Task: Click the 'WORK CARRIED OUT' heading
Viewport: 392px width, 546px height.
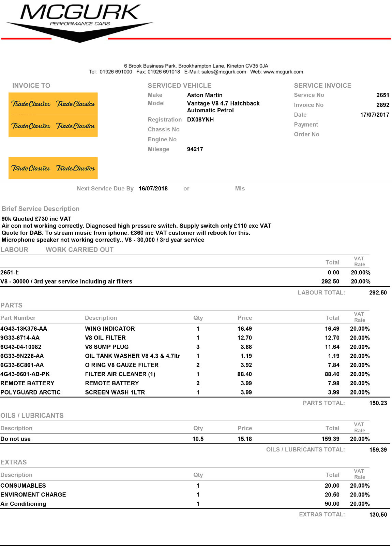Action: [80, 250]
